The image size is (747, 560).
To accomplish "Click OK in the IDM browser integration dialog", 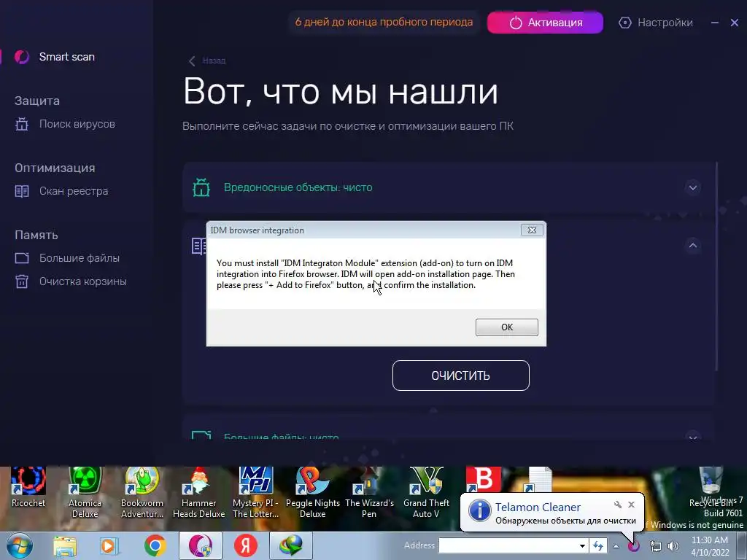I will tap(507, 327).
